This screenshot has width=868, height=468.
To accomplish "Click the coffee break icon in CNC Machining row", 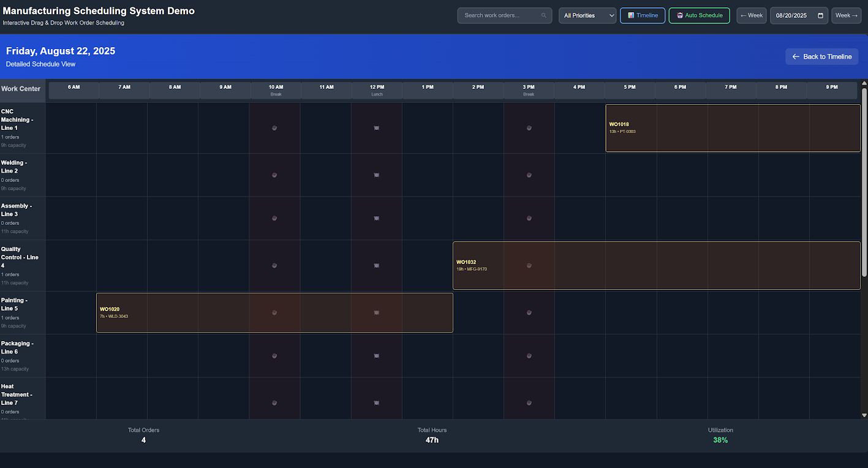I will pos(274,128).
